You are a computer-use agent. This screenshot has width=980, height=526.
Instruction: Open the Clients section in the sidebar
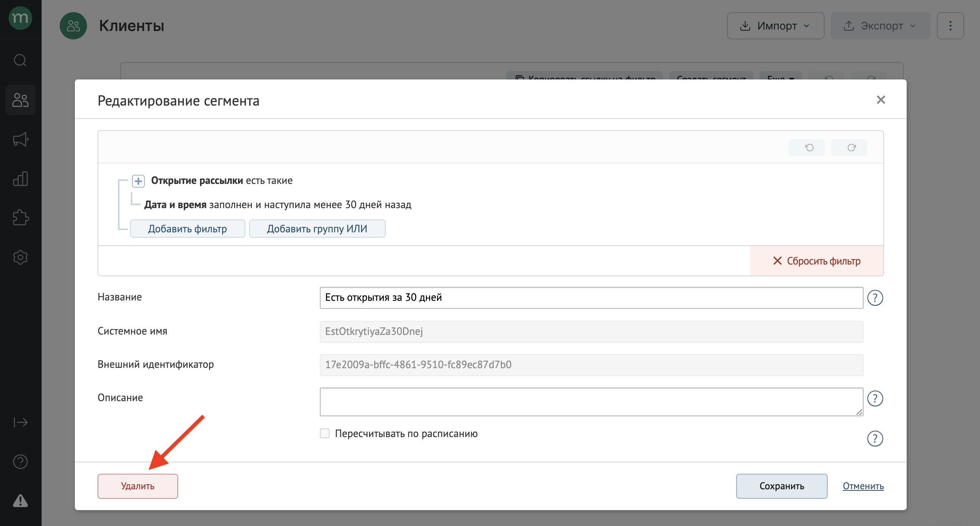pyautogui.click(x=20, y=100)
